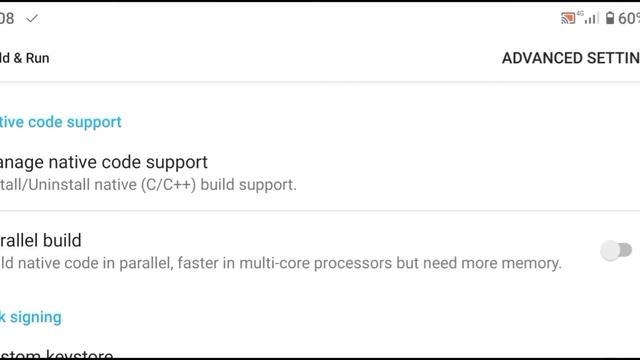Tap the 60% battery percentage readout

(629, 19)
